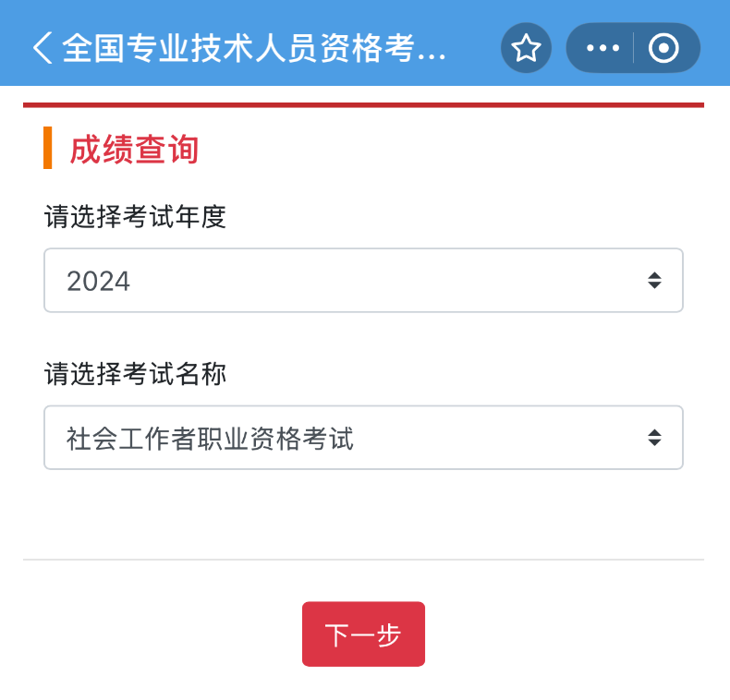
Task: Click the 成绩查询 section heading
Action: coord(135,149)
